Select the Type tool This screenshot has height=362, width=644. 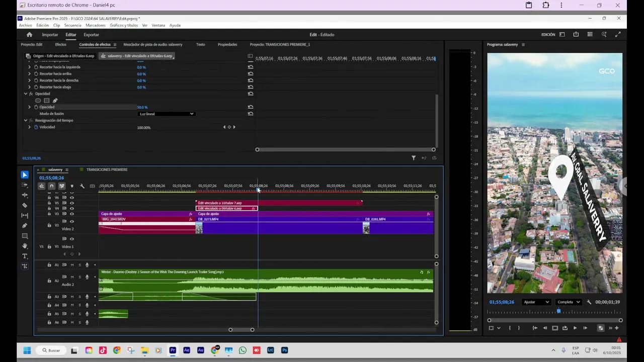[x=25, y=256]
